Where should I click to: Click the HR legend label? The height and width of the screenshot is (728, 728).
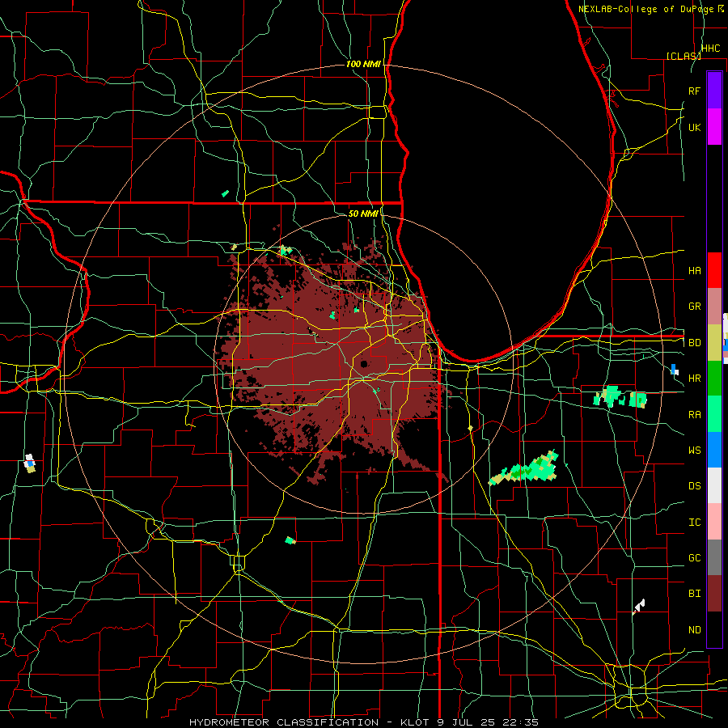(x=694, y=379)
